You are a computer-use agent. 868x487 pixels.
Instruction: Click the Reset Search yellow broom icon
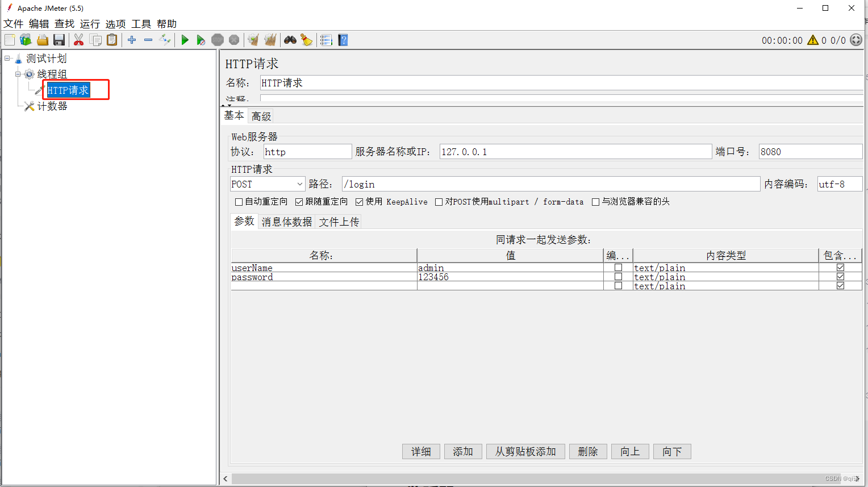(x=307, y=40)
